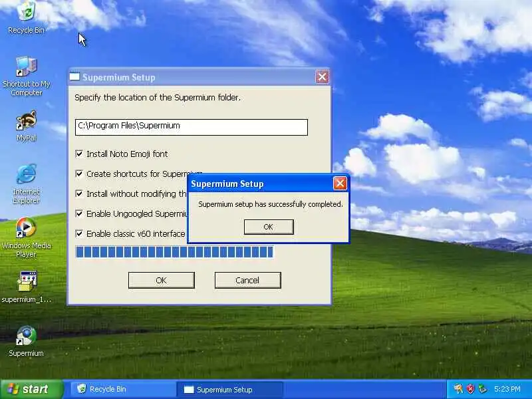
Task: Select the Supermium desktop shortcut icon
Action: (26, 341)
